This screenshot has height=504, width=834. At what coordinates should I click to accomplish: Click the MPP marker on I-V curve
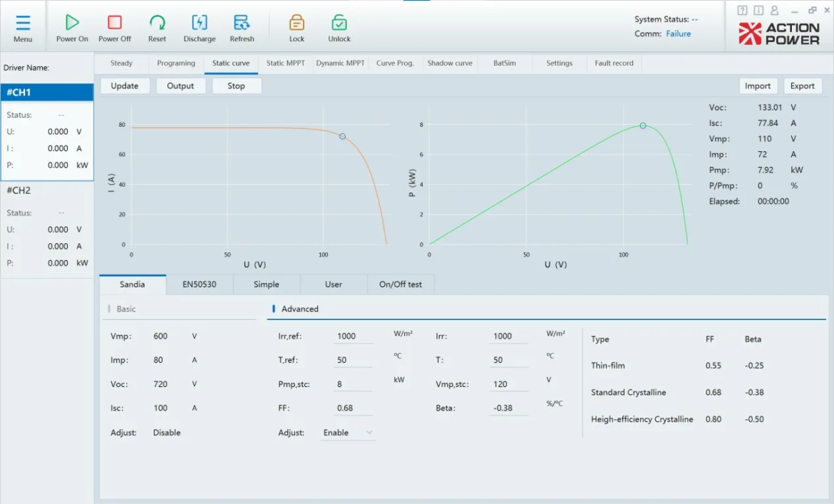343,137
